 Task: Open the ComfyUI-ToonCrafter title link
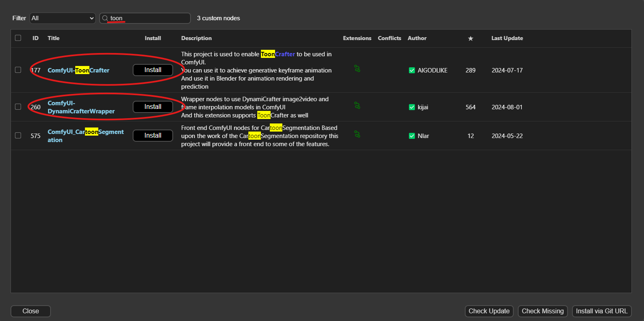(78, 70)
